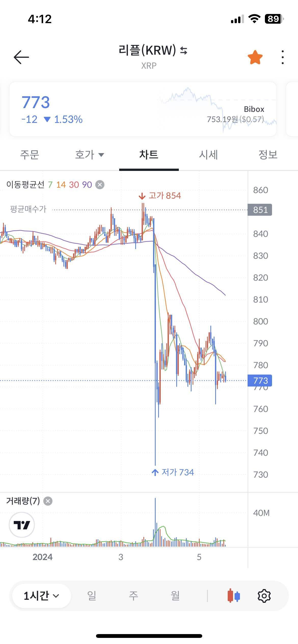The width and height of the screenshot is (298, 644).
Task: Remove the 이동평균선 indicator via its X
Action: click(x=99, y=185)
